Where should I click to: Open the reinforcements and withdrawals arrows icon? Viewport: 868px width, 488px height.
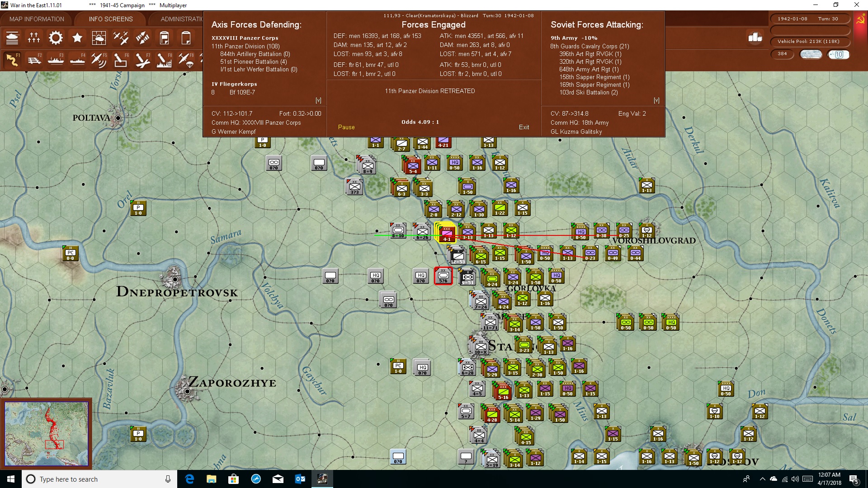[x=142, y=38]
